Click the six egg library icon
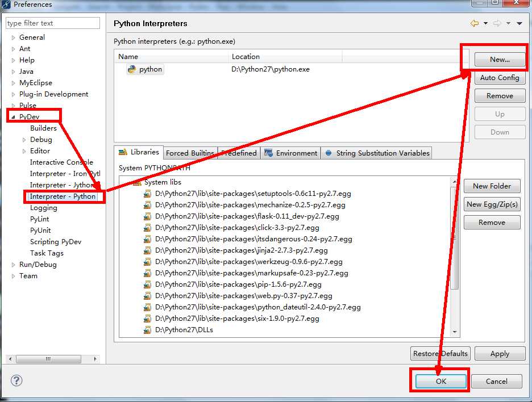Viewport: 532px width, 402px height. (x=147, y=319)
